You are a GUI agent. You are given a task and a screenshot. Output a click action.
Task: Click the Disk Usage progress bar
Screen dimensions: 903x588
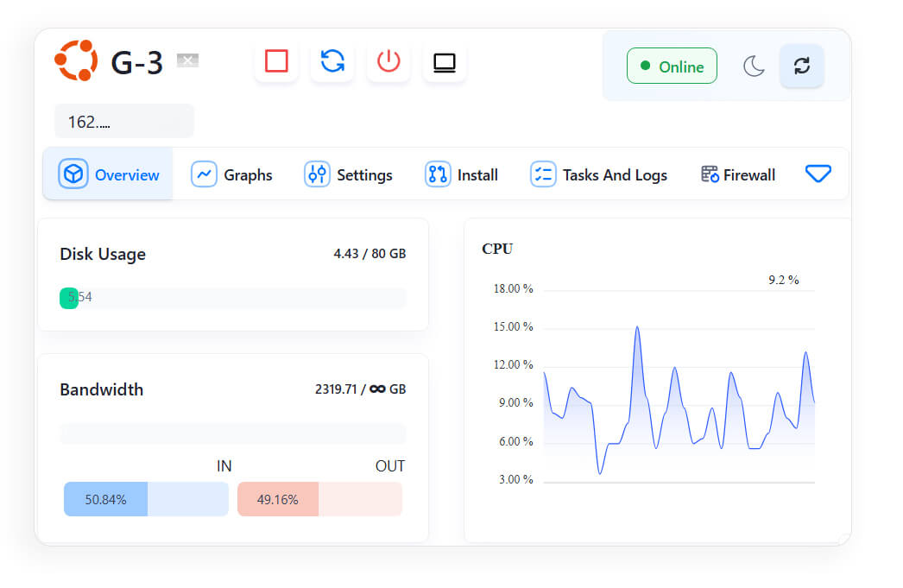pyautogui.click(x=232, y=298)
